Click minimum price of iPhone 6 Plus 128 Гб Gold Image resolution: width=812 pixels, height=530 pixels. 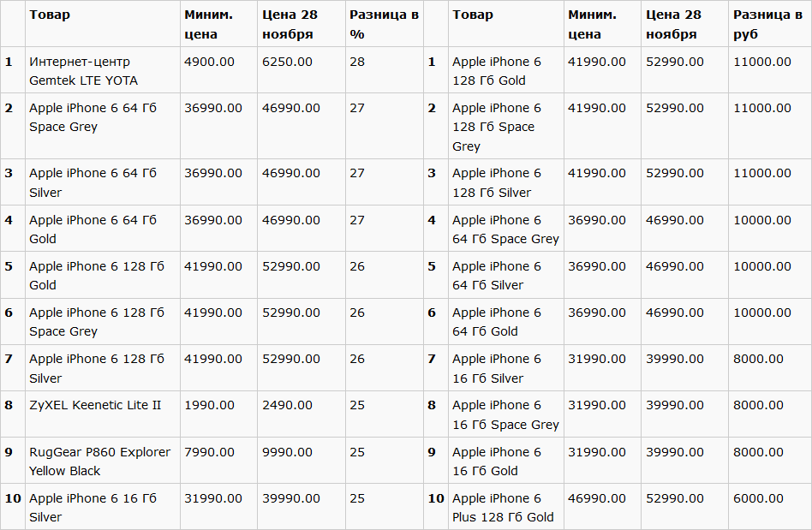point(597,498)
